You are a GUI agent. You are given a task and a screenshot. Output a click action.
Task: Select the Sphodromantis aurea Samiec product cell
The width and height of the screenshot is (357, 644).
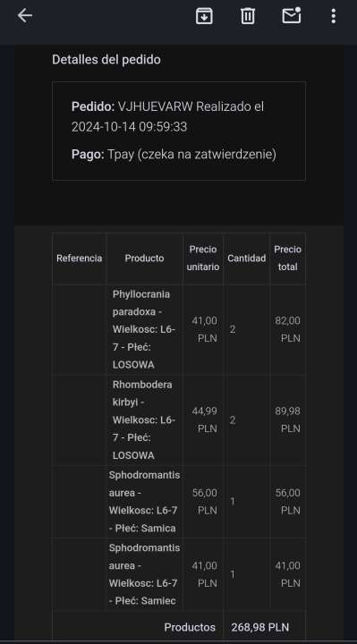[x=145, y=574]
